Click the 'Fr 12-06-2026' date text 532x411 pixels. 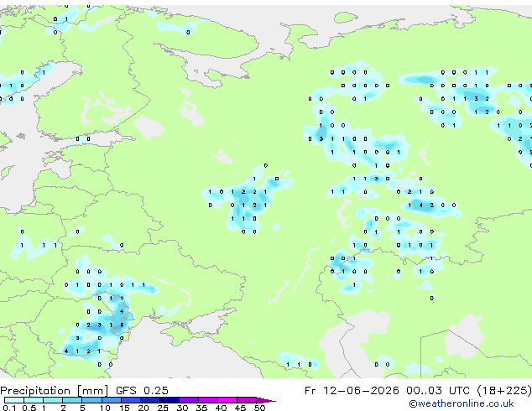point(352,391)
